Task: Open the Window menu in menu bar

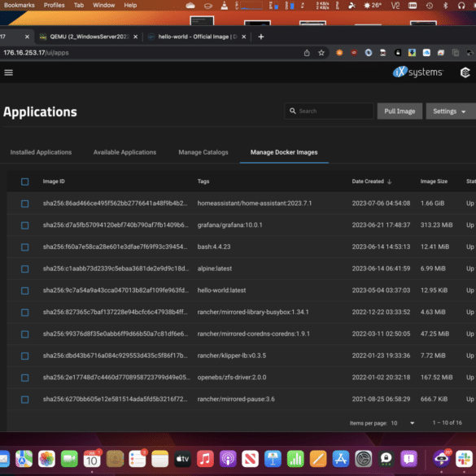Action: tap(104, 5)
